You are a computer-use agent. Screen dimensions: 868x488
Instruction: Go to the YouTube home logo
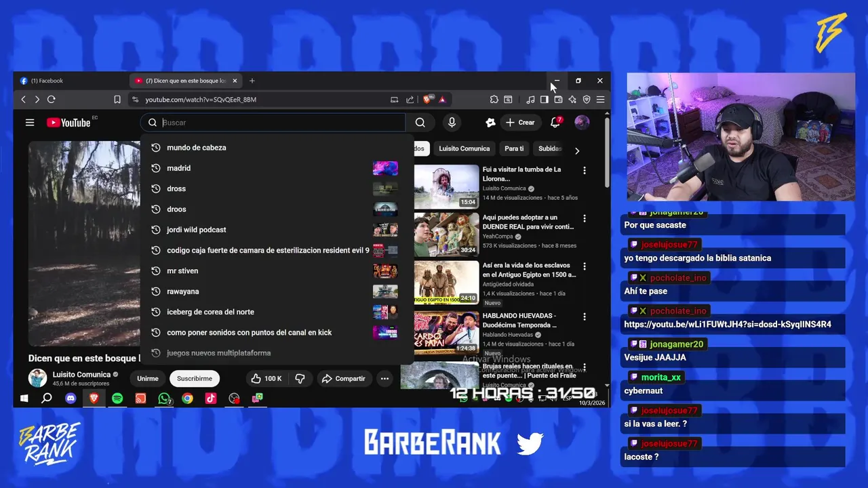[68, 123]
